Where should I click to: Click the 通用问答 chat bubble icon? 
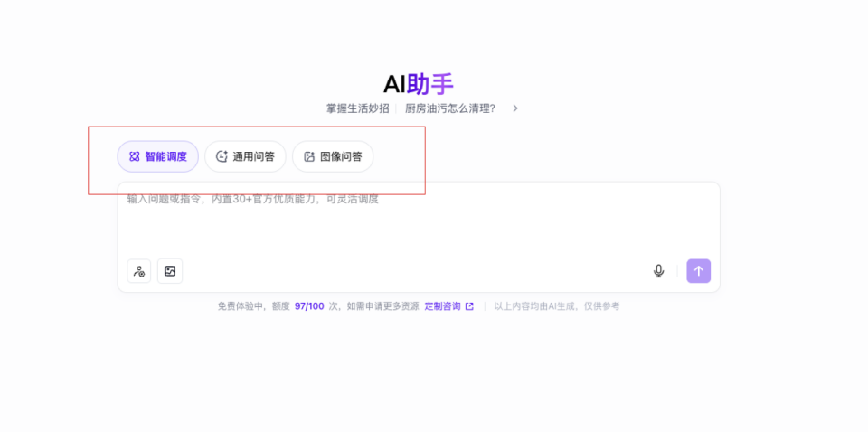[x=222, y=156]
